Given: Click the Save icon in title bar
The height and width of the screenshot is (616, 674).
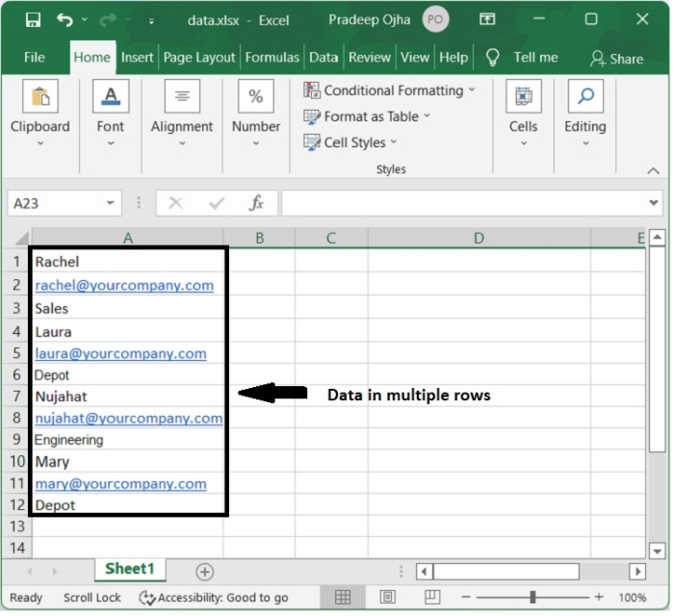Looking at the screenshot, I should tap(33, 19).
